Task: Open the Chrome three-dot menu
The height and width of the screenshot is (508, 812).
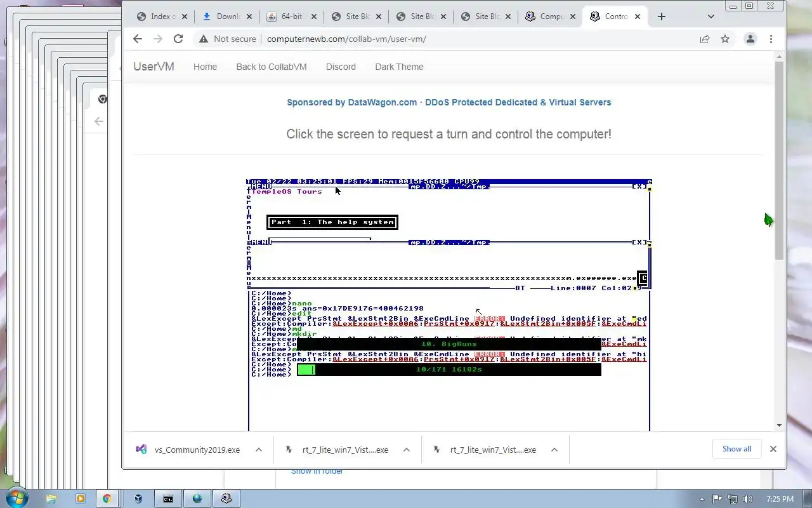Action: point(771,39)
